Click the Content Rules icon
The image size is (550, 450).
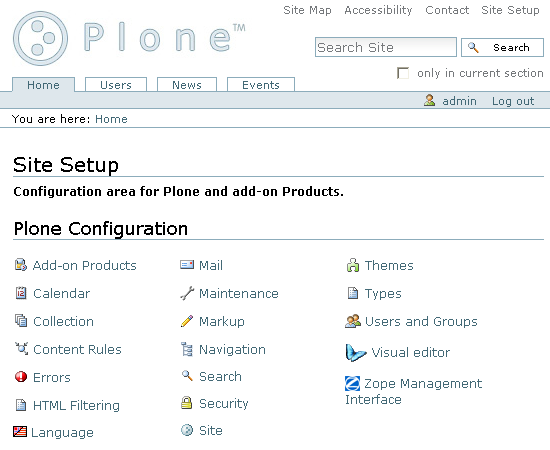click(21, 348)
